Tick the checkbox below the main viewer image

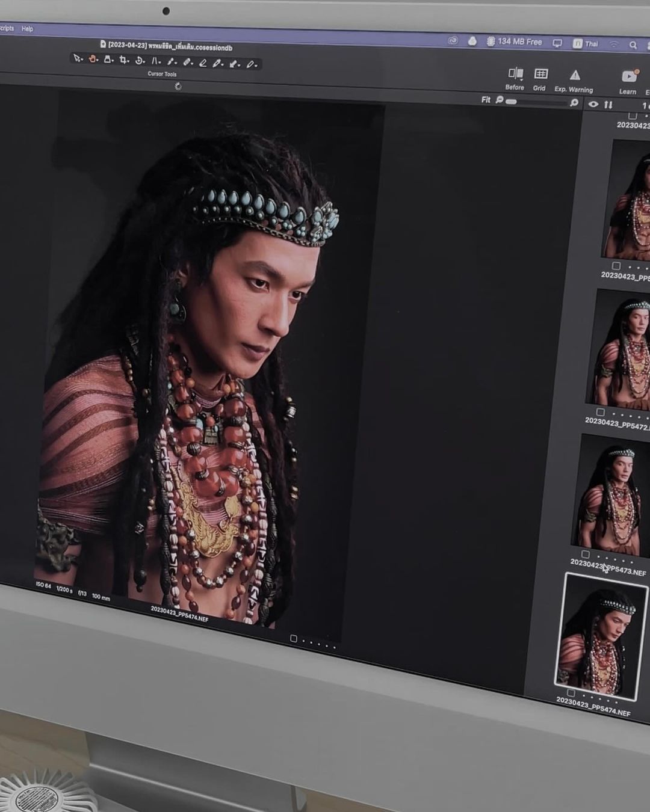(294, 638)
